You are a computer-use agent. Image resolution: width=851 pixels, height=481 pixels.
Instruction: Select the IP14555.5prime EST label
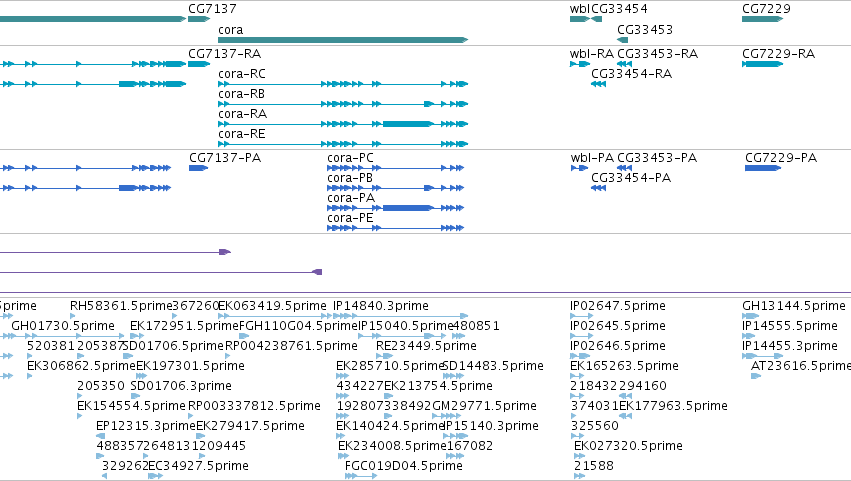(x=790, y=326)
